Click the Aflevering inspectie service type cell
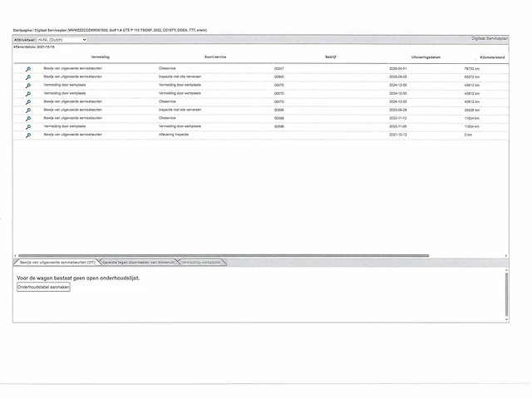The image size is (532, 399). pos(174,135)
